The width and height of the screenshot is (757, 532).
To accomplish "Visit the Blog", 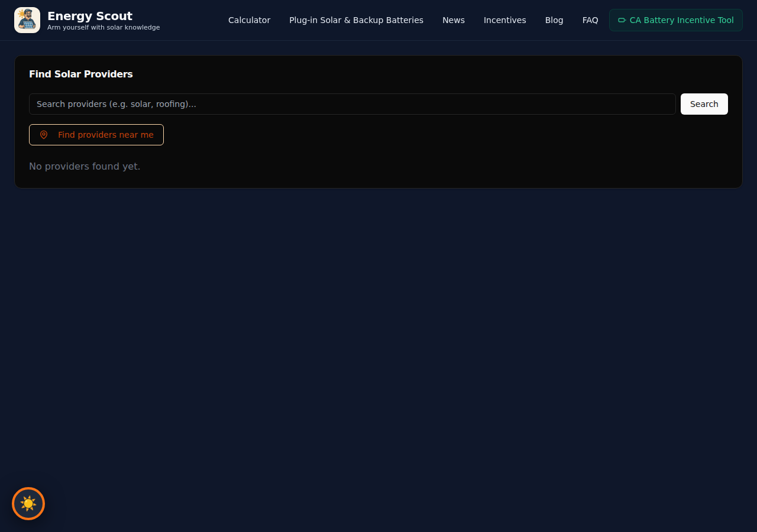I will tap(554, 20).
